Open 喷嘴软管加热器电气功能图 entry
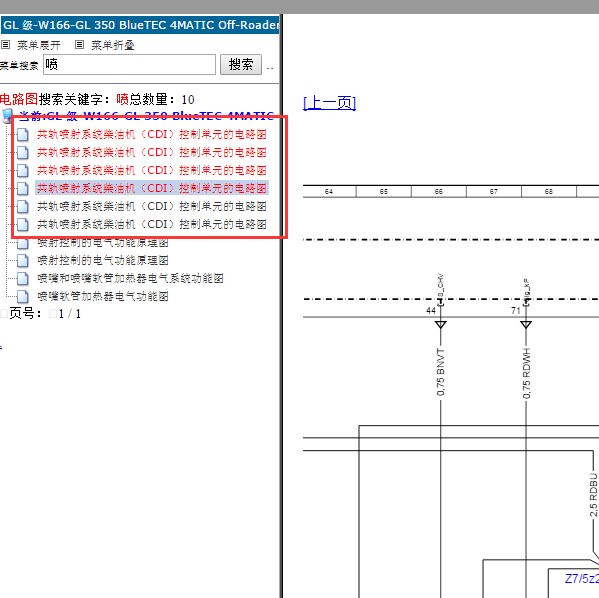 (103, 296)
